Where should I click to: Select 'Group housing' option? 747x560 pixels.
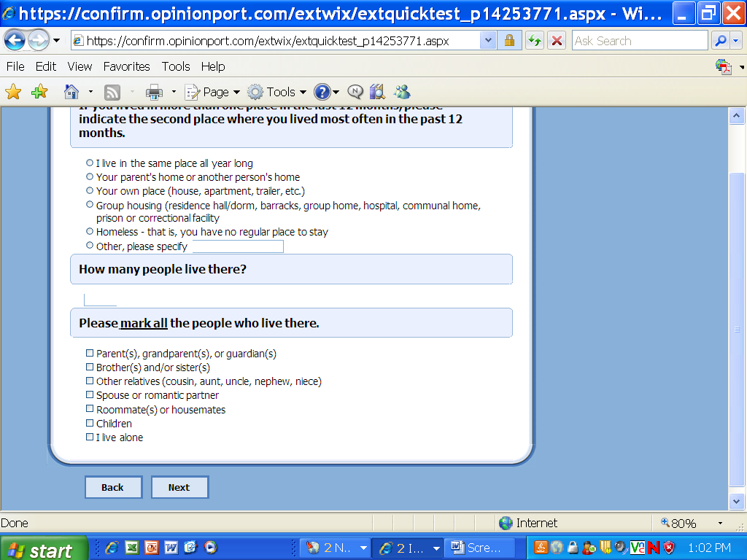point(90,205)
